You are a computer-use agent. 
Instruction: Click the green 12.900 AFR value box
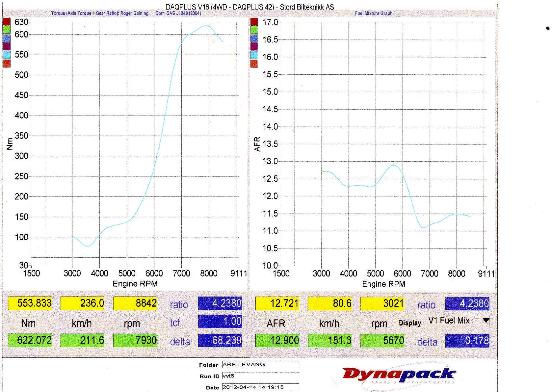click(277, 340)
